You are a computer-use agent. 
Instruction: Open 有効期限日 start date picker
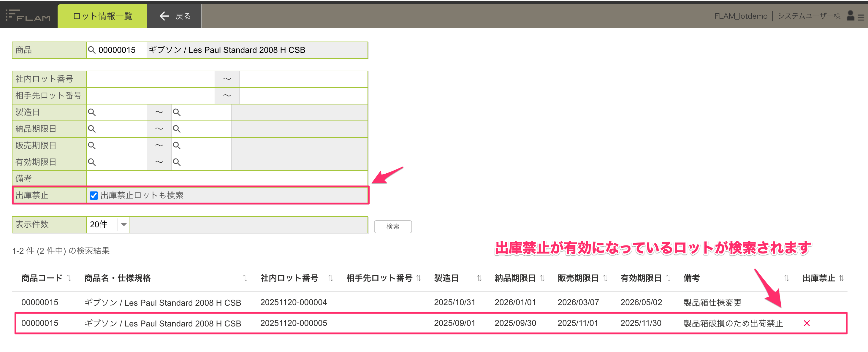(92, 162)
